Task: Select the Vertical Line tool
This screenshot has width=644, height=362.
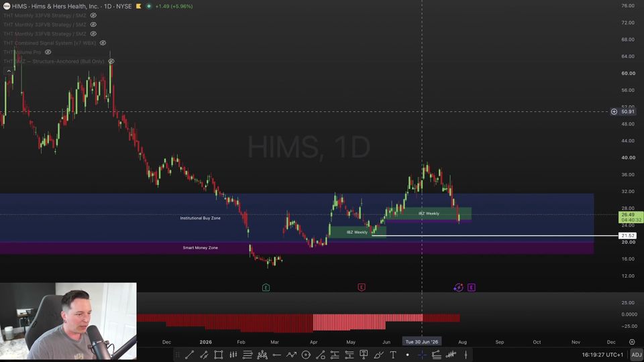Action: (466, 355)
